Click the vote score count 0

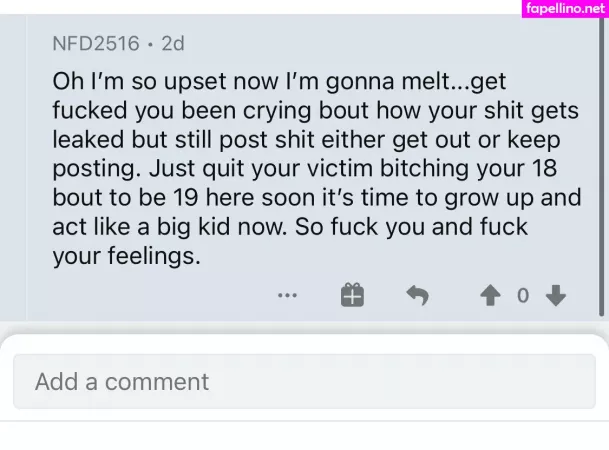tap(523, 295)
